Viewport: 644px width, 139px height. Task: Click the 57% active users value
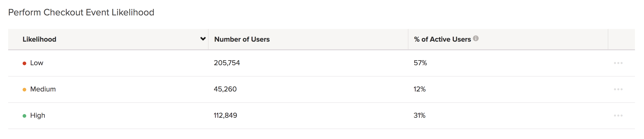(420, 63)
